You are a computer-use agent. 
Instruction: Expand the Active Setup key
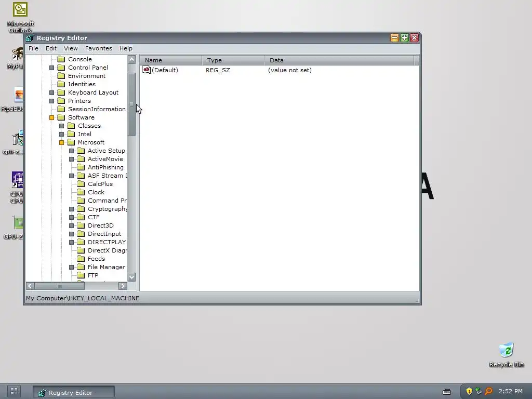point(71,151)
